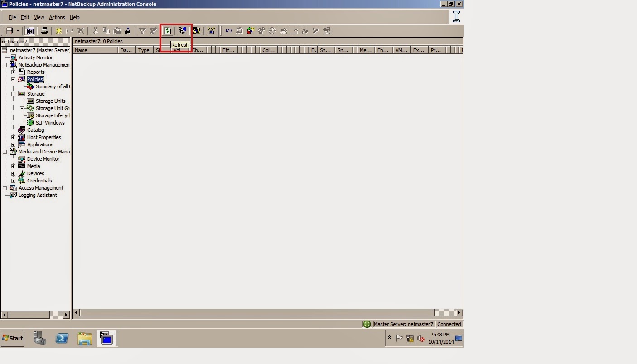Click the Undo arrow toolbar icon
Screen dimensions: 637x364
tap(228, 31)
